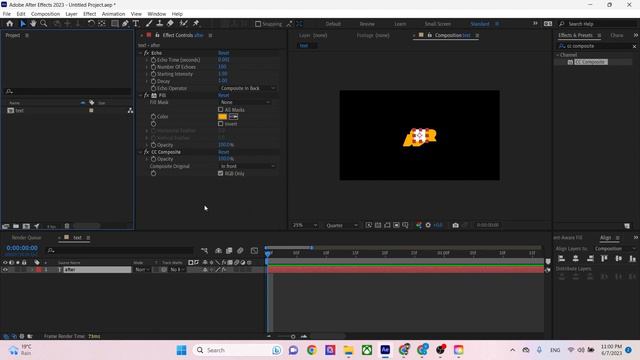
Task: Select CC Composite in Effects & Presets
Action: coord(591,62)
